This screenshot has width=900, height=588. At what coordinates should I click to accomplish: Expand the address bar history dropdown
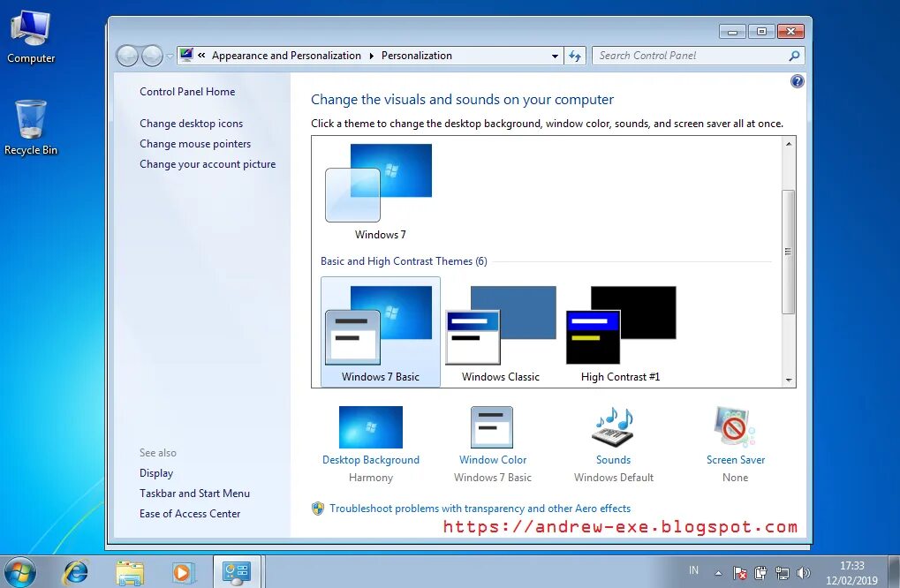[x=555, y=57]
